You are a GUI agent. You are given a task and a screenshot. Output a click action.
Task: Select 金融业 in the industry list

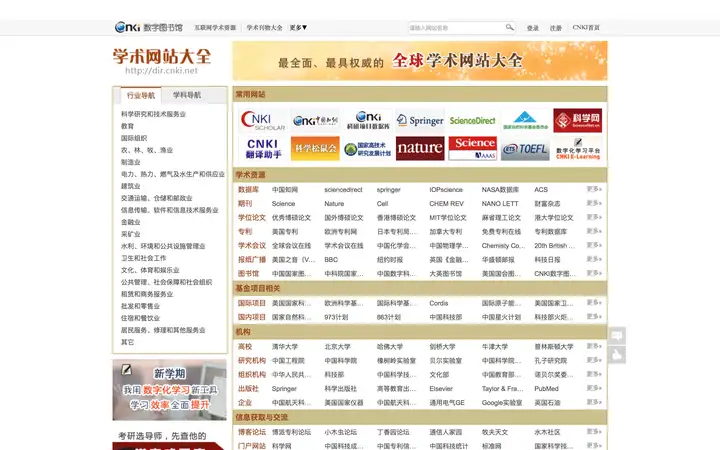pos(131,222)
